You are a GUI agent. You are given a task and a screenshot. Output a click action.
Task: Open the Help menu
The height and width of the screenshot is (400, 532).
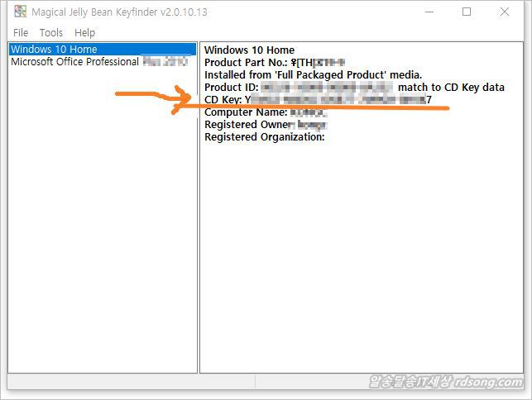tap(84, 32)
